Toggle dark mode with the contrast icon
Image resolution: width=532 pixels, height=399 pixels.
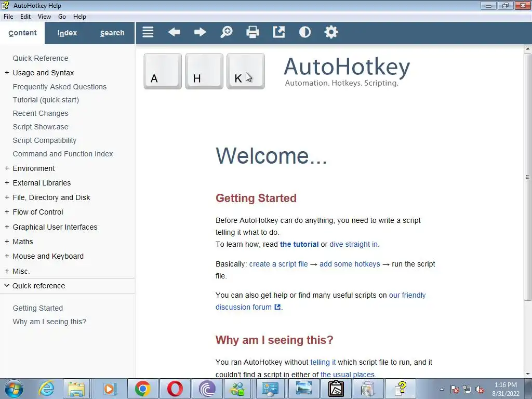304,32
